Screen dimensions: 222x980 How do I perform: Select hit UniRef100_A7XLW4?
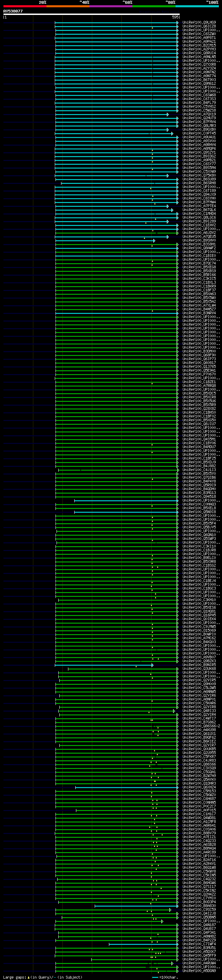tap(199, 306)
